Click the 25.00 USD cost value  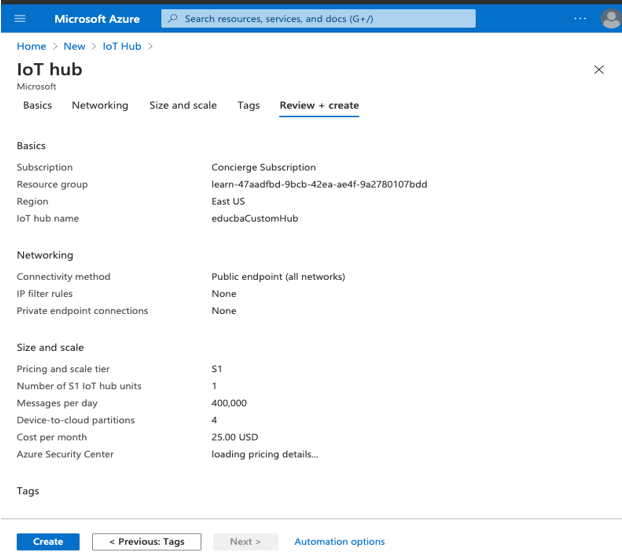point(234,437)
